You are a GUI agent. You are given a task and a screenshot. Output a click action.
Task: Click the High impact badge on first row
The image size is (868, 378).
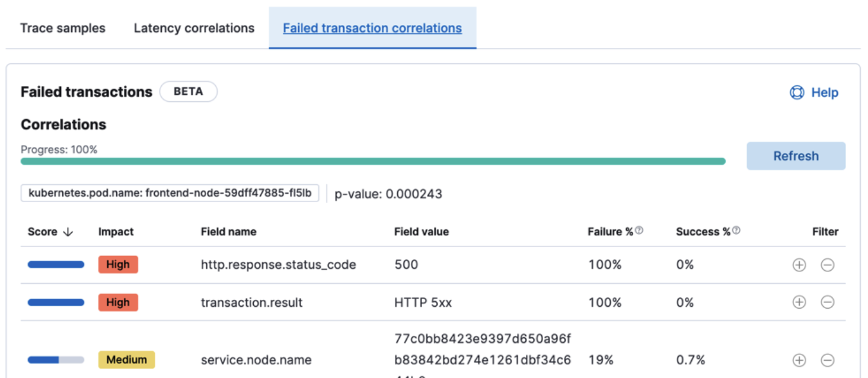pos(118,265)
